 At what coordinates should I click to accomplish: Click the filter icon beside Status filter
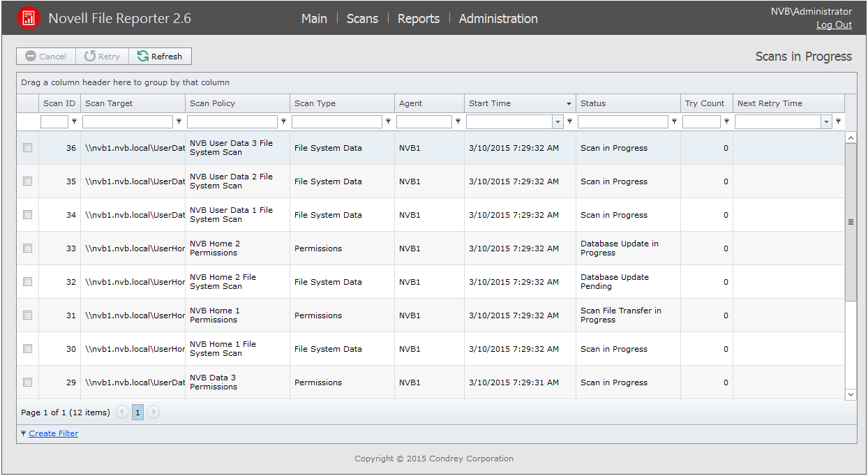[675, 121]
